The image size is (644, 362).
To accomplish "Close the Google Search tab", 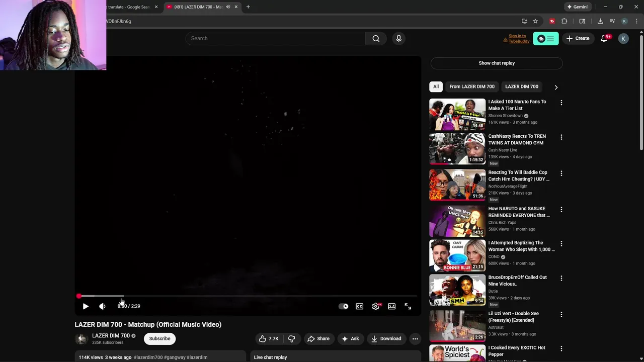I will (x=156, y=7).
